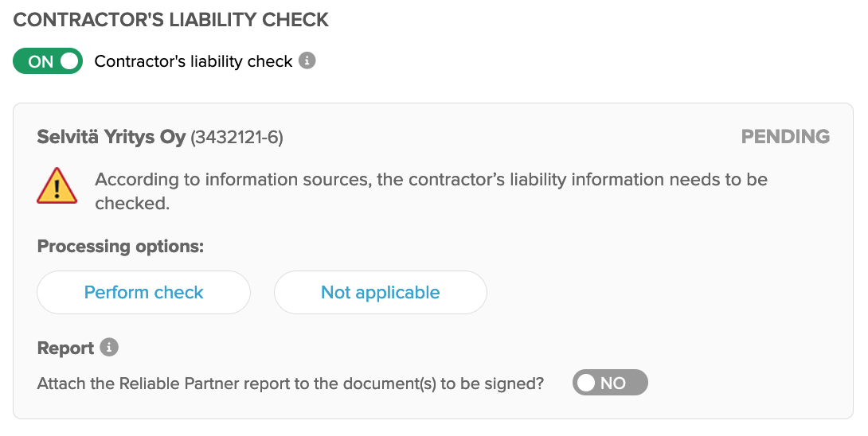Viewport: 868px width, 436px height.
Task: Click the ON text inside green switch
Action: pos(41,61)
